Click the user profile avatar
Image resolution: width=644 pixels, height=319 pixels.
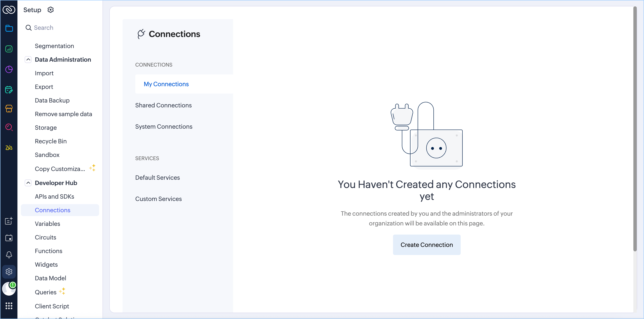click(9, 289)
